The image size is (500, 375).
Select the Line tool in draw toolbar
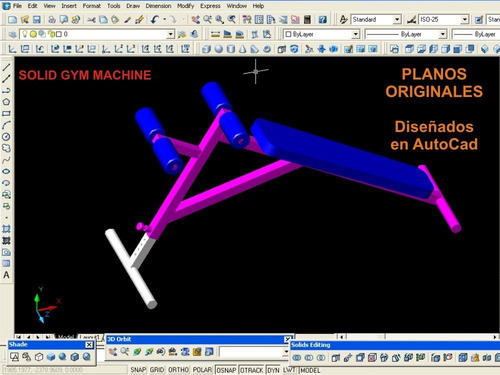(6, 67)
